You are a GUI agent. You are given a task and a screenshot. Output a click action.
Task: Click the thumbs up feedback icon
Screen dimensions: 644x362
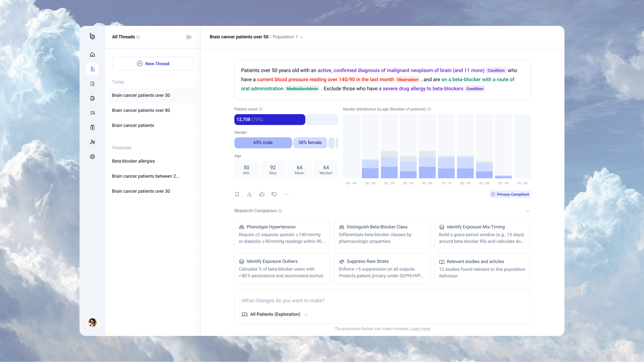coord(261,194)
